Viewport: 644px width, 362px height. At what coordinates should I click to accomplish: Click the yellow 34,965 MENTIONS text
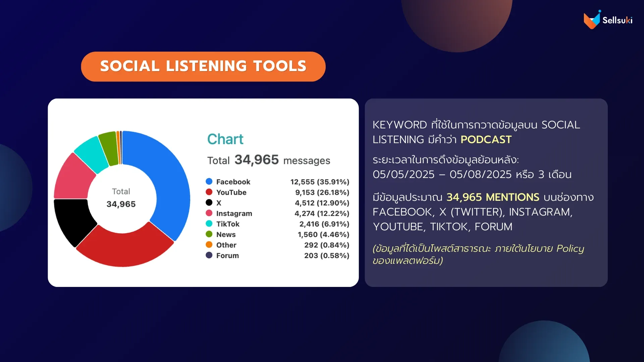click(x=493, y=197)
